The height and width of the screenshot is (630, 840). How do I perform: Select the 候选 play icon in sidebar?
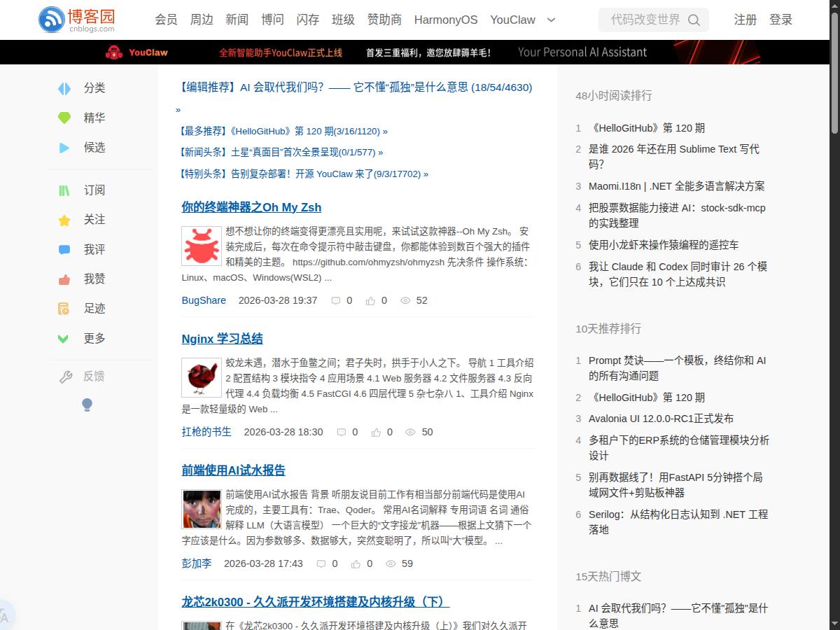click(x=64, y=148)
